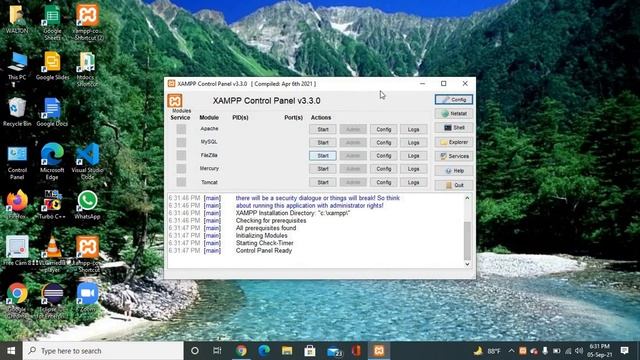The image size is (640, 360).
Task: Start the FileZilla module
Action: click(x=323, y=156)
